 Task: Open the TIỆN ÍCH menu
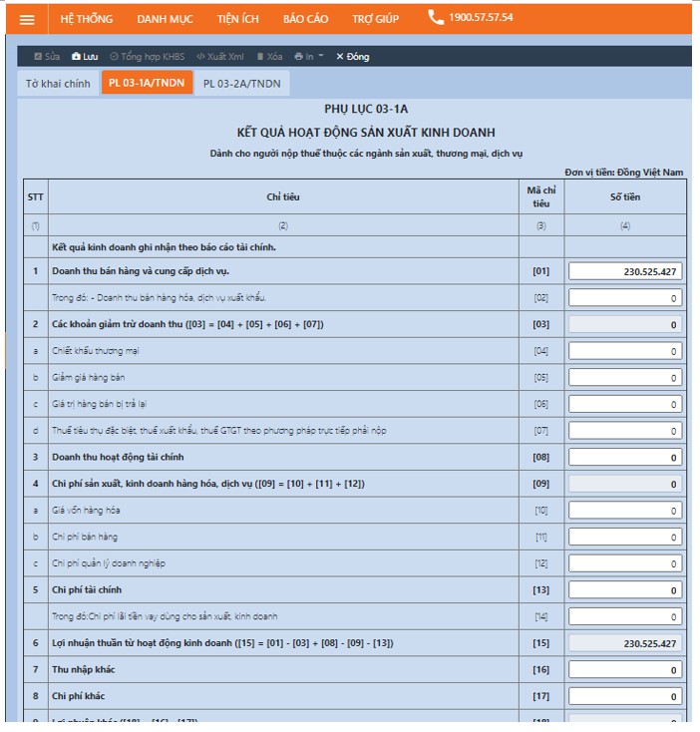click(x=237, y=19)
